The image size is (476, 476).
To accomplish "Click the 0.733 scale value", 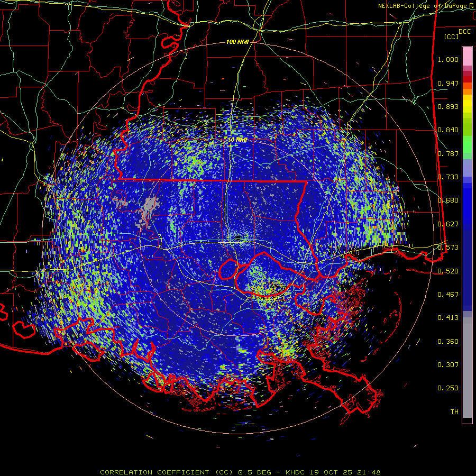I will coord(448,177).
